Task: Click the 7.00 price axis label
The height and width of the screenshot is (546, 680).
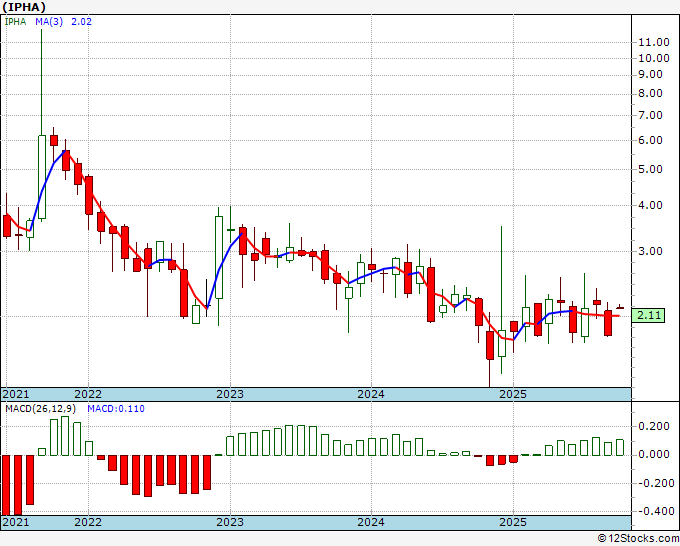Action: click(651, 115)
